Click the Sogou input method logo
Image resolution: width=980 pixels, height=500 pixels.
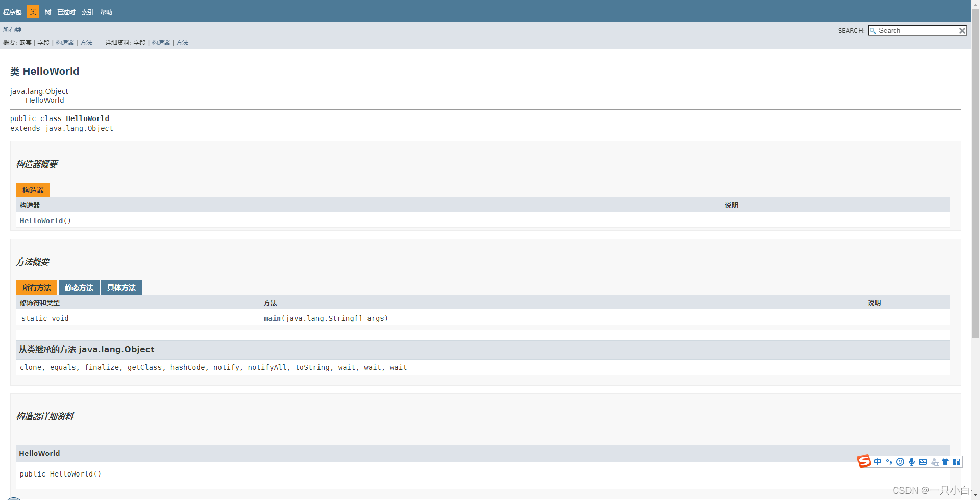point(864,461)
